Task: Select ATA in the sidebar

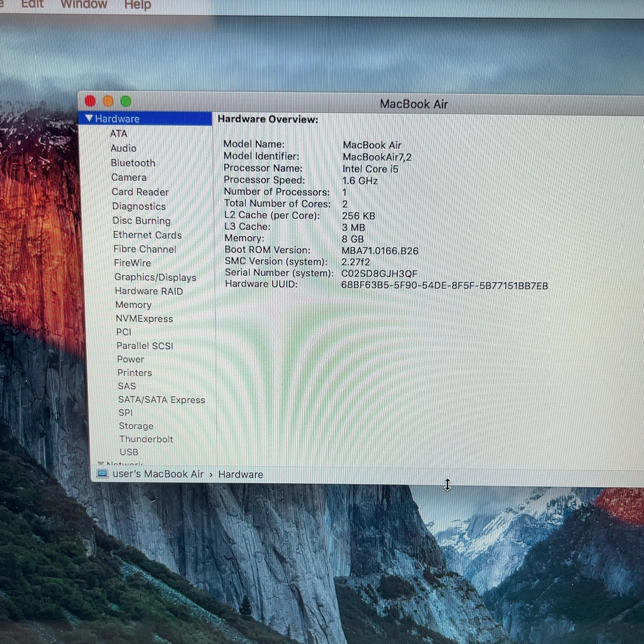Action: (119, 134)
